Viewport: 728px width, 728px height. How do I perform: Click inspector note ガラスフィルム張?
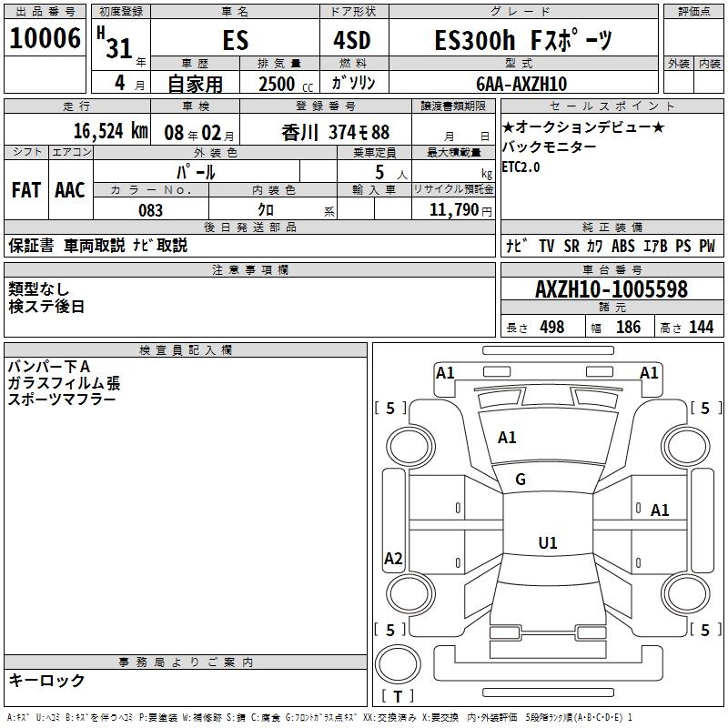tap(64, 383)
